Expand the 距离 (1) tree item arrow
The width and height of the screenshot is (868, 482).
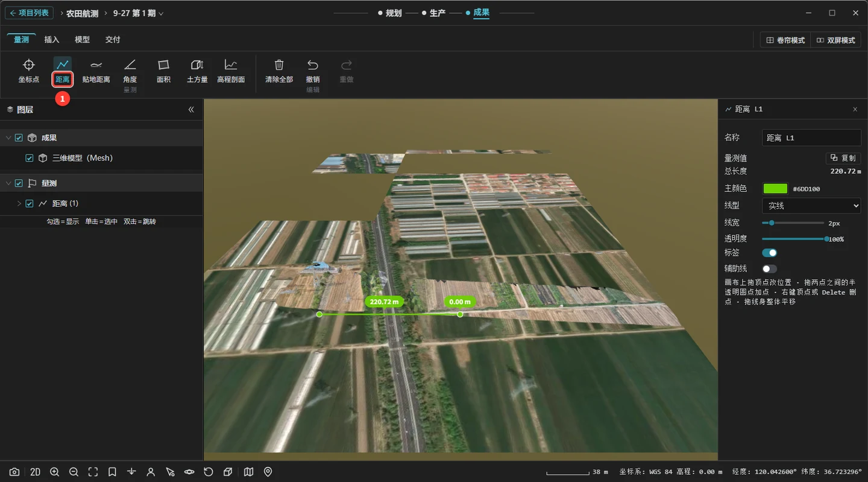coord(19,204)
